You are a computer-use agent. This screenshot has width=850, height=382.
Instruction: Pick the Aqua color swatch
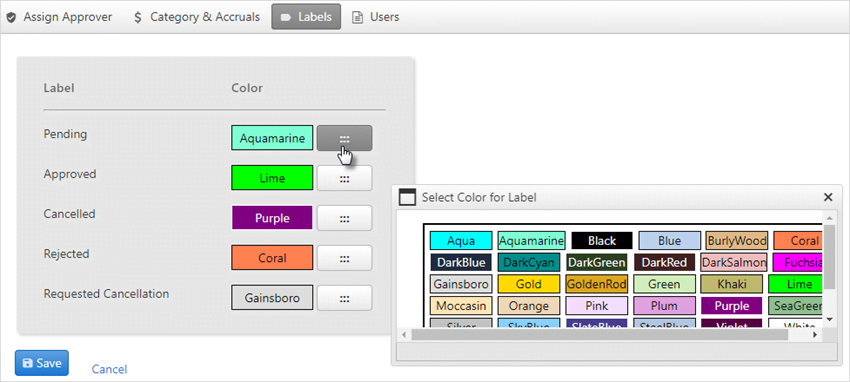[461, 241]
